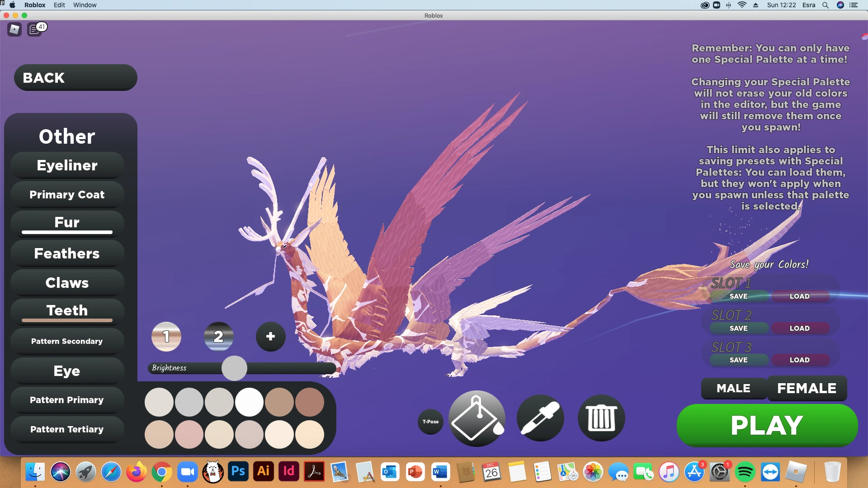This screenshot has height=488, width=868.
Task: Select the eyedropper color picker tool
Action: (540, 418)
